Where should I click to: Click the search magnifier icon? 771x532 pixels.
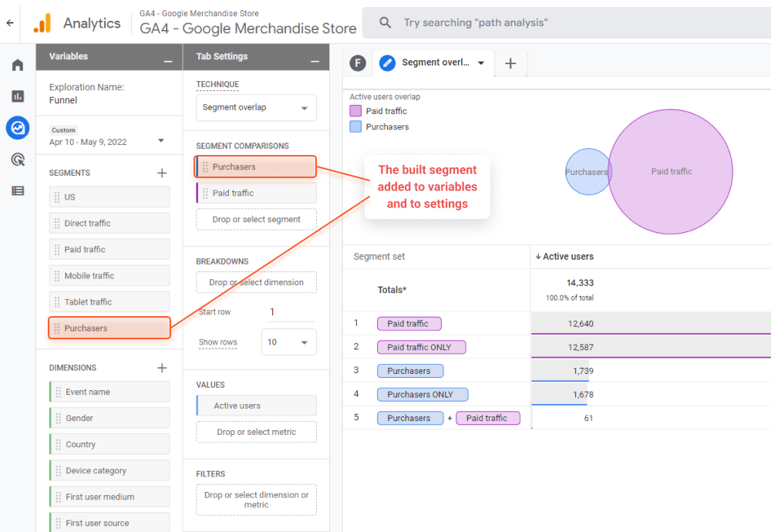(385, 22)
